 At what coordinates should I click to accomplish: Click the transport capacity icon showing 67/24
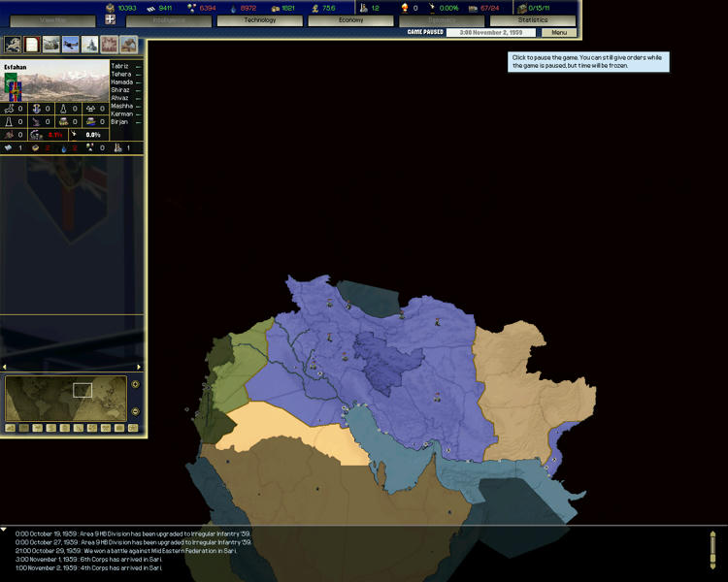[473, 9]
